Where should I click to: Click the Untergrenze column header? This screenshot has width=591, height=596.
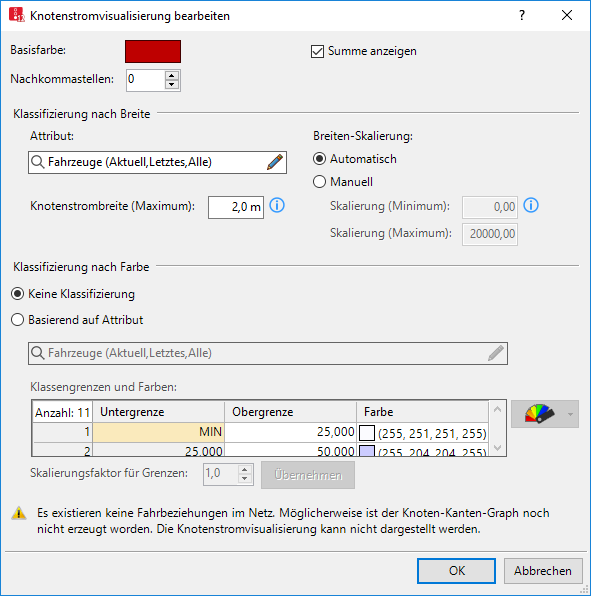[158, 412]
